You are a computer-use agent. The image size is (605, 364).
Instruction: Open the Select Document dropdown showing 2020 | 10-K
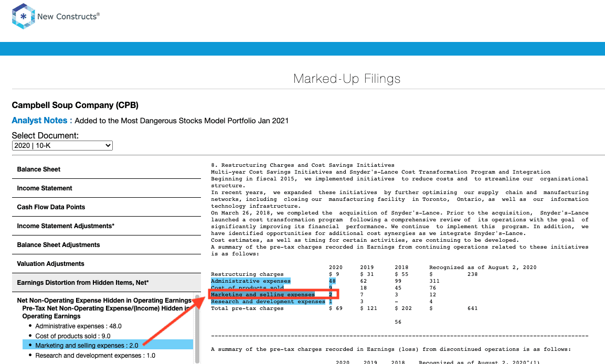click(62, 145)
